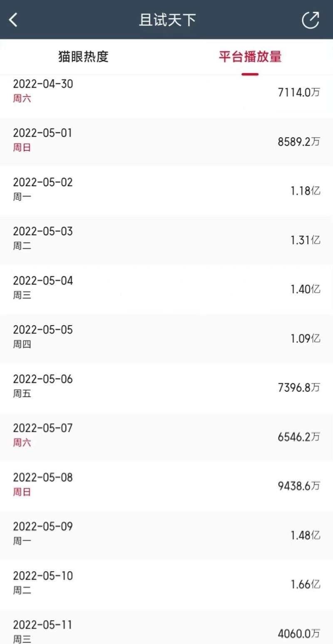Select the 平台播放量 tab

pyautogui.click(x=250, y=57)
